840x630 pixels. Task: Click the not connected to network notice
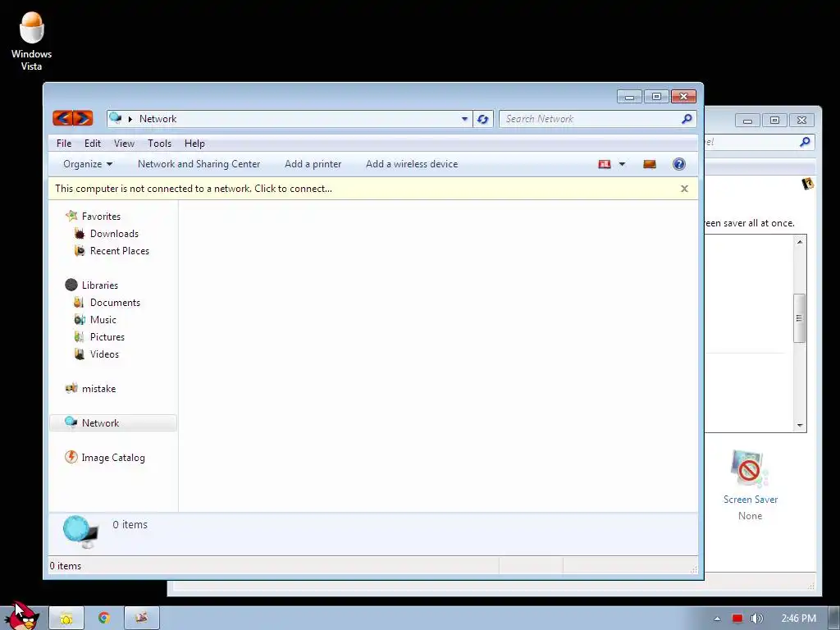(194, 189)
